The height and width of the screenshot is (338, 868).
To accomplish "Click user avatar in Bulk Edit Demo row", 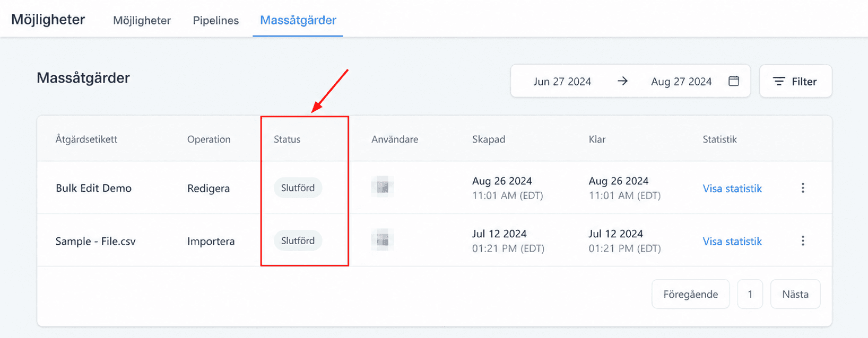I will click(383, 186).
